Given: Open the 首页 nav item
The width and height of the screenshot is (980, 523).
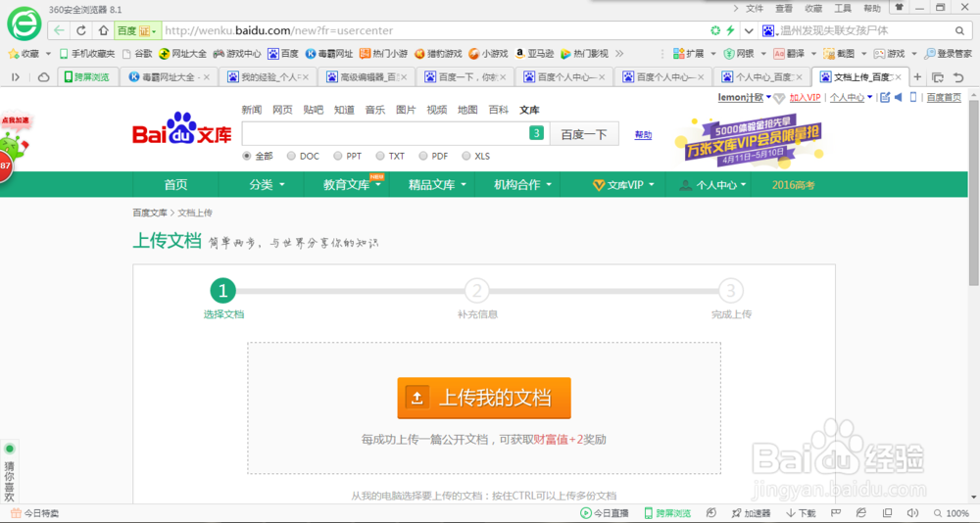Looking at the screenshot, I should click(175, 185).
